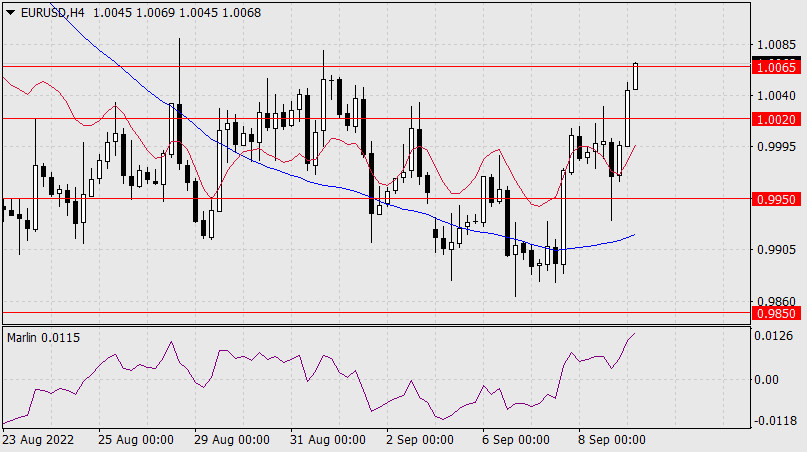Image resolution: width=807 pixels, height=452 pixels.
Task: Click the 23 Aug 2022 date label
Action: click(x=39, y=440)
